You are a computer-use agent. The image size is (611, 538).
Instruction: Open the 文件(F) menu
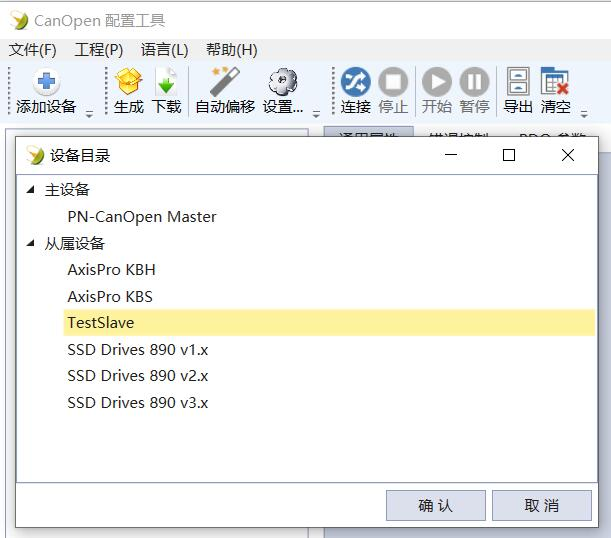[33, 50]
